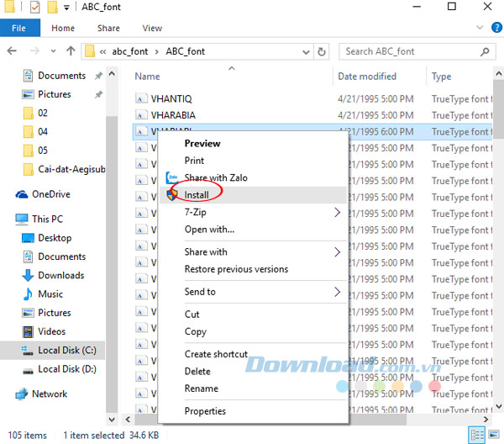The height and width of the screenshot is (444, 504).
Task: Open the address bar history dropdown
Action: (x=307, y=52)
